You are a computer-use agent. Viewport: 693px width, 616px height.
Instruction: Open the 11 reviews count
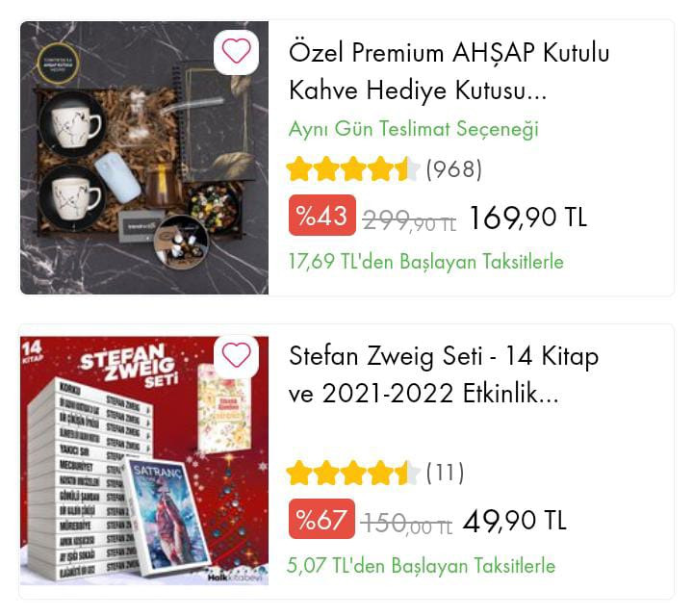pos(445,473)
